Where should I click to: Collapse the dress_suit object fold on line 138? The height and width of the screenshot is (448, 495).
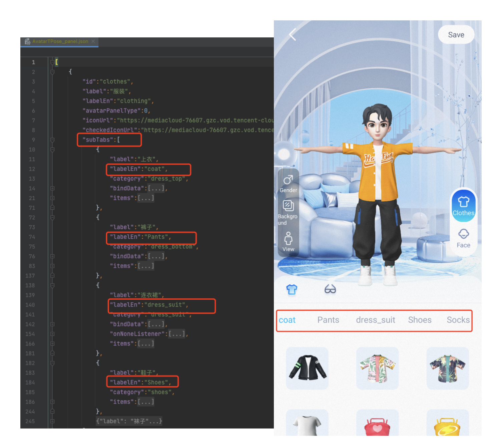click(52, 285)
